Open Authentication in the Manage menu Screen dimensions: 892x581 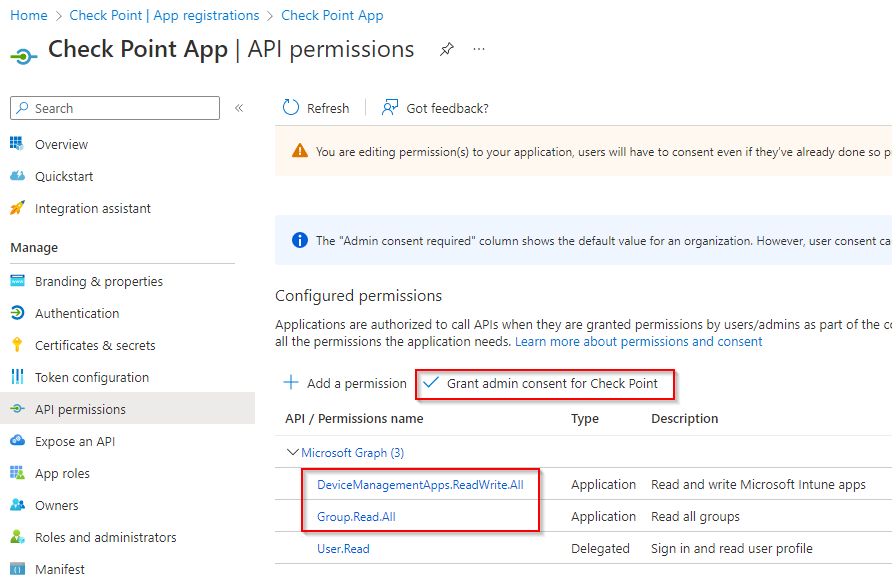pos(77,313)
